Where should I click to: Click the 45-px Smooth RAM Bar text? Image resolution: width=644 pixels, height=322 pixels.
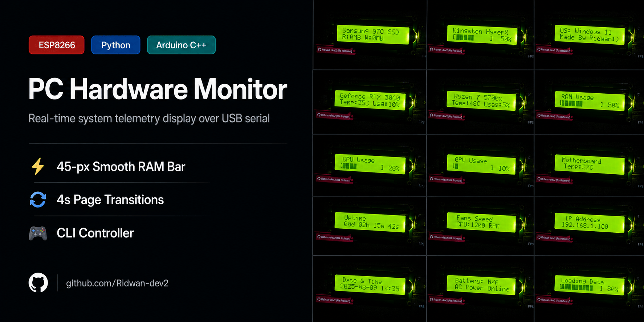click(121, 167)
